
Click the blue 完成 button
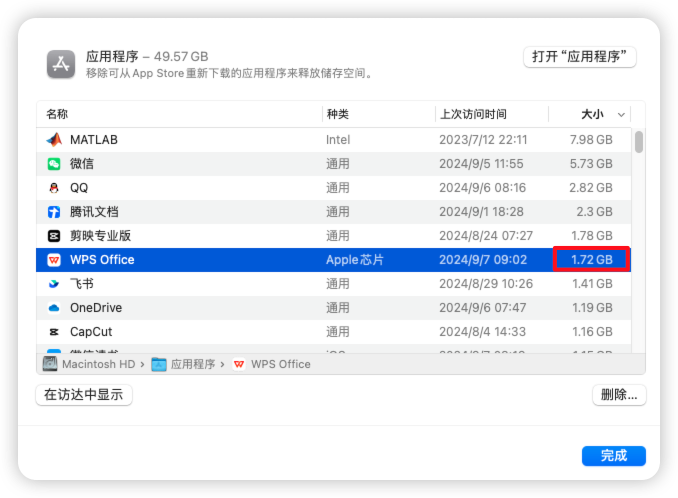[614, 456]
